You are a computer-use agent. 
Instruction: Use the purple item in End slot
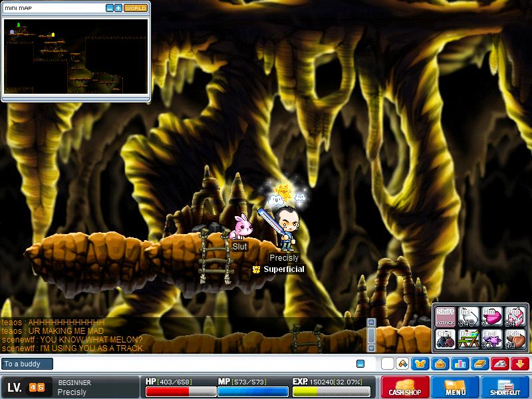tap(491, 338)
